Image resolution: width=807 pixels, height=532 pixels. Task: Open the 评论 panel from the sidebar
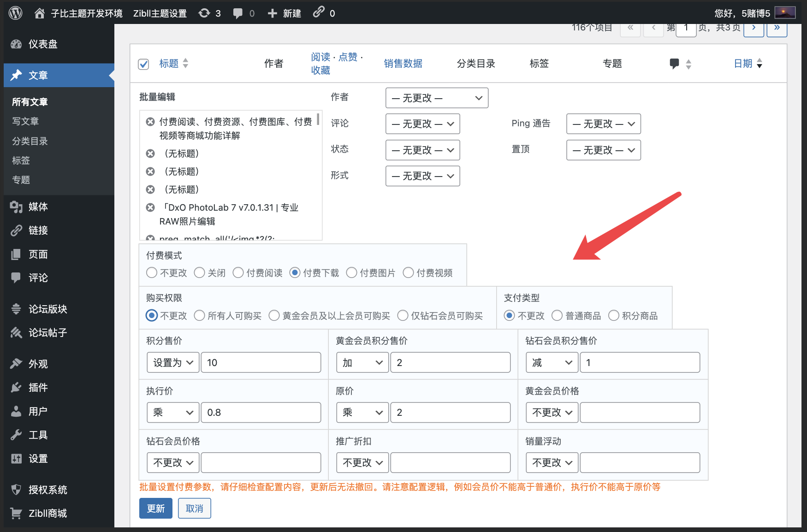pyautogui.click(x=37, y=278)
